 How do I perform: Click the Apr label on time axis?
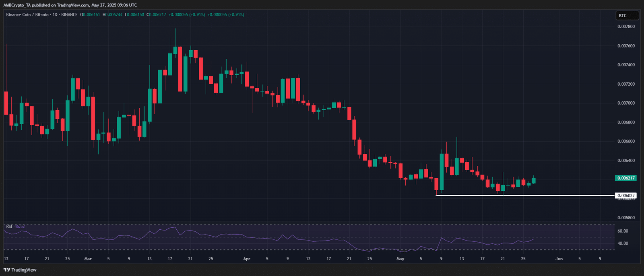pos(247,259)
